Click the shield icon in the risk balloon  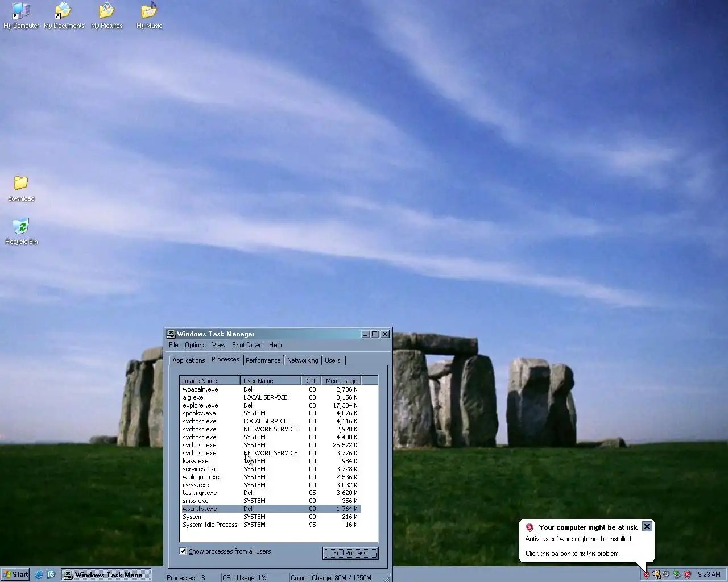(x=530, y=527)
